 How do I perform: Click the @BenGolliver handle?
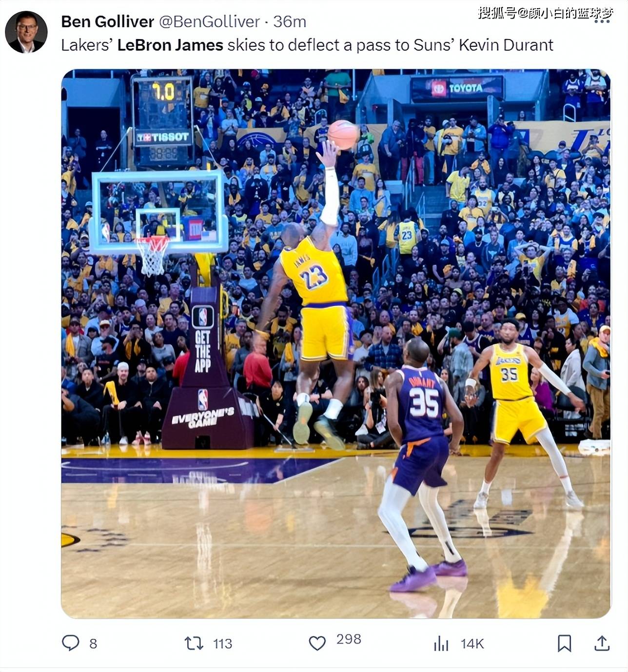coord(210,21)
